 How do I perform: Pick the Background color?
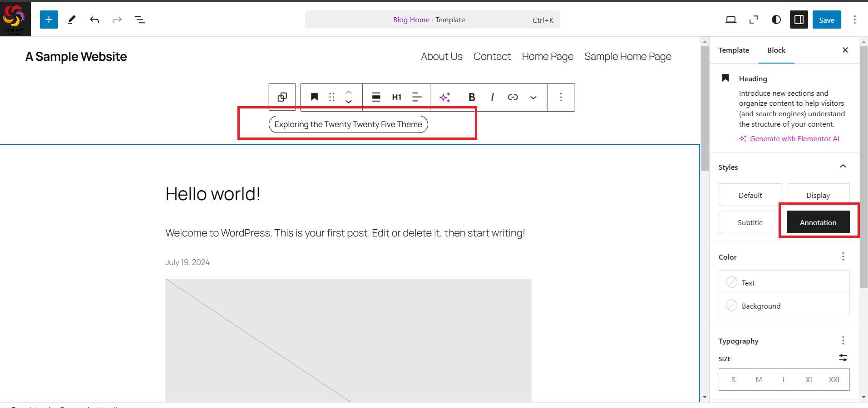(784, 306)
